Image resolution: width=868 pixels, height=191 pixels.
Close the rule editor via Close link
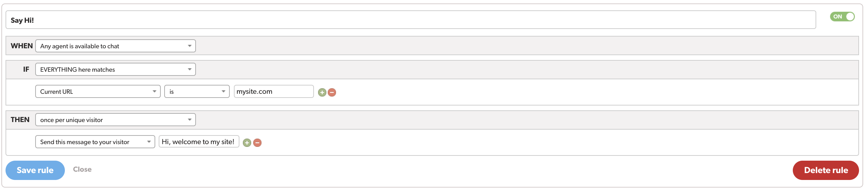coord(82,169)
